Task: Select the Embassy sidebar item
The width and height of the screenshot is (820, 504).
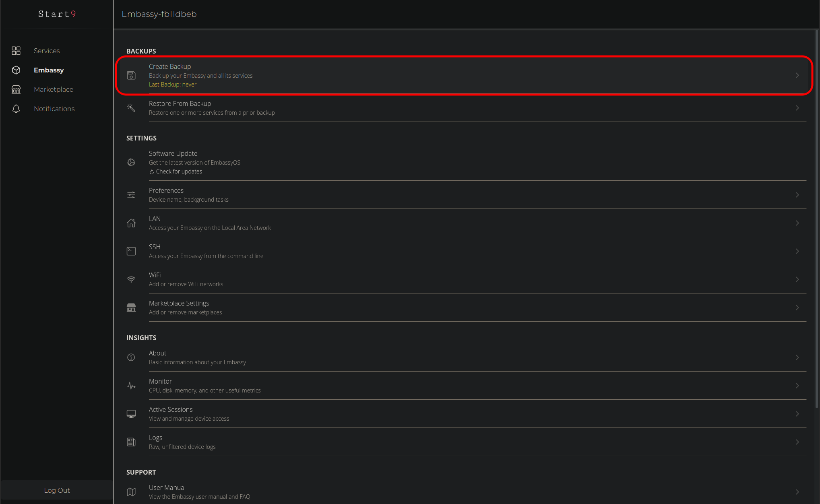Action: tap(49, 70)
